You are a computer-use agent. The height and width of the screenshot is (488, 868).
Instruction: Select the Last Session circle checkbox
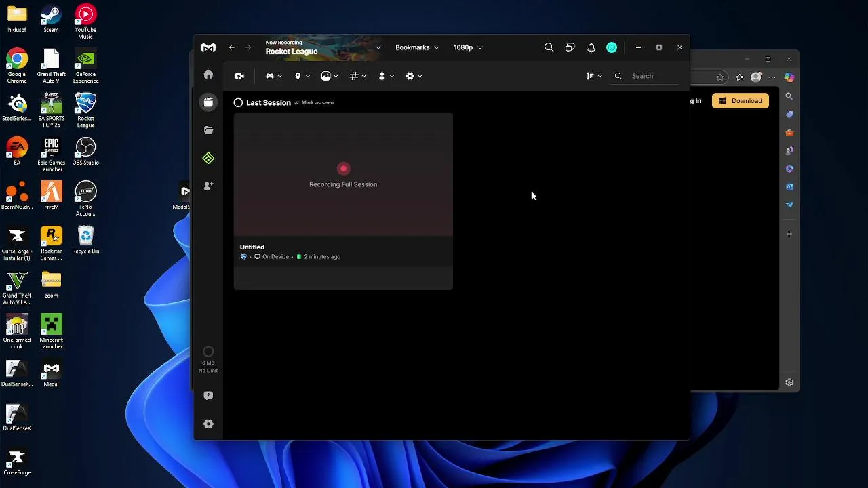click(x=238, y=103)
